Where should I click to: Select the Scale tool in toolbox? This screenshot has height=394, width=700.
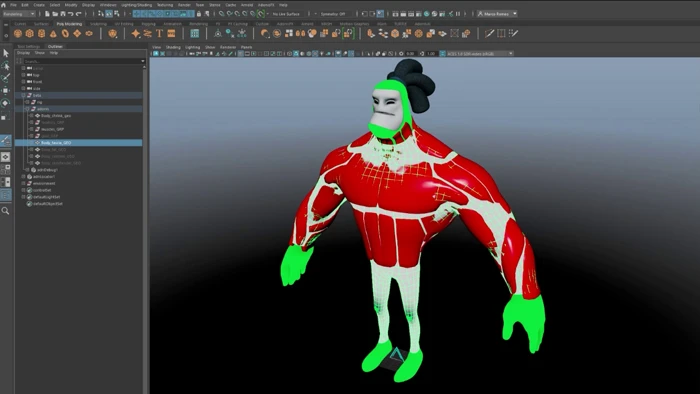[6, 116]
